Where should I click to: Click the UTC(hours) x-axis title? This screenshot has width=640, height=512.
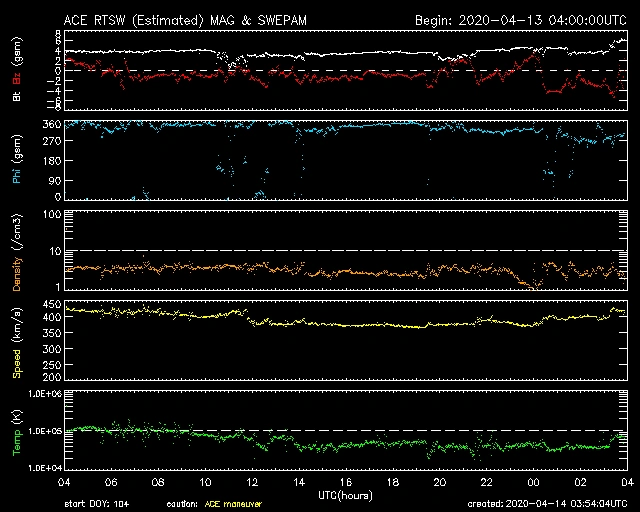pos(344,495)
